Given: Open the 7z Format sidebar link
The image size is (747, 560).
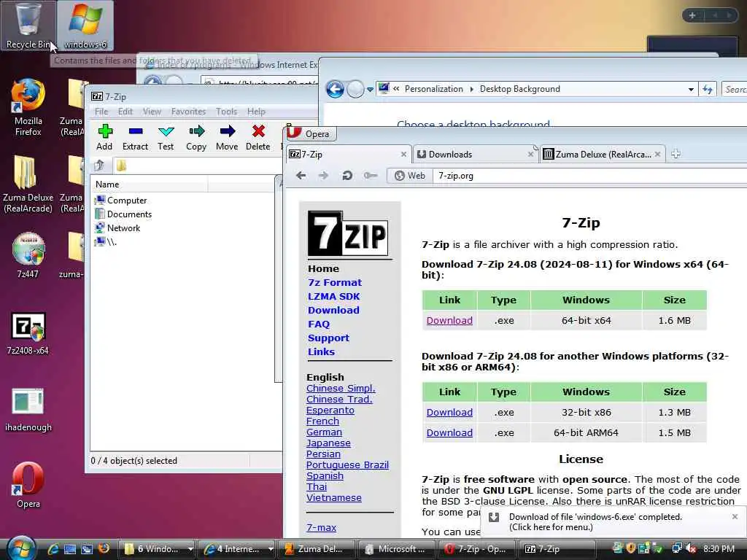Looking at the screenshot, I should point(334,282).
